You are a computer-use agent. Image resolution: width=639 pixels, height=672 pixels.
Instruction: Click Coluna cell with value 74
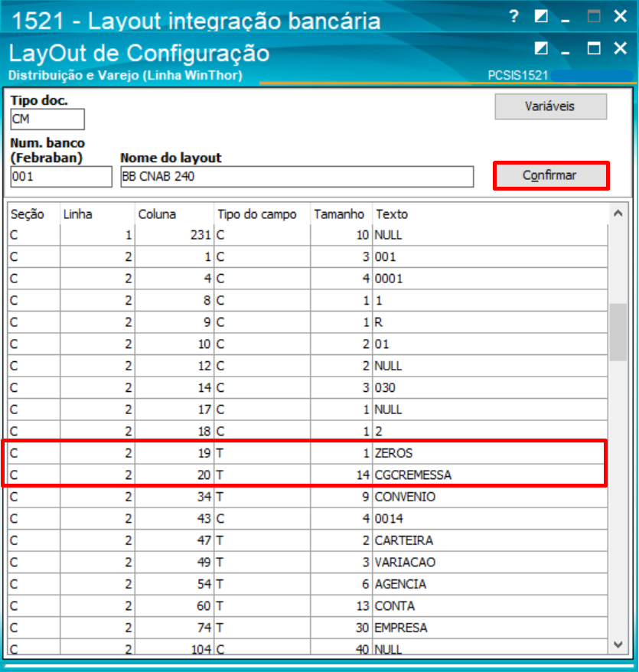coord(174,628)
